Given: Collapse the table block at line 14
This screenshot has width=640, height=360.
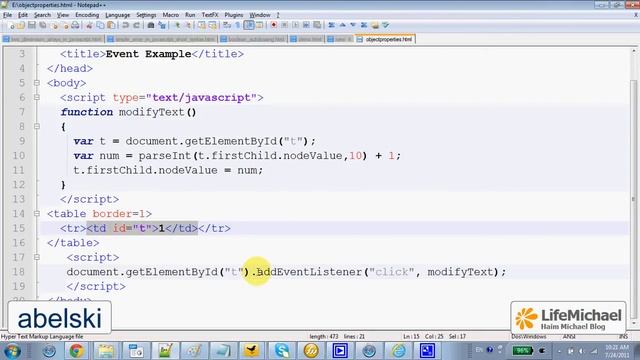Looking at the screenshot, I should (x=37, y=213).
